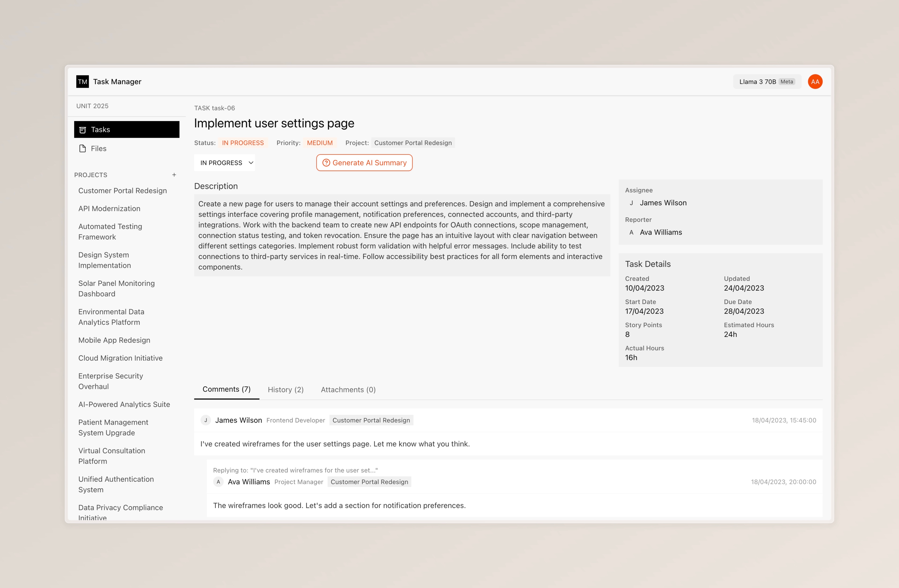Click the Ava Williams reporter name
This screenshot has height=588, width=899.
[x=661, y=232]
